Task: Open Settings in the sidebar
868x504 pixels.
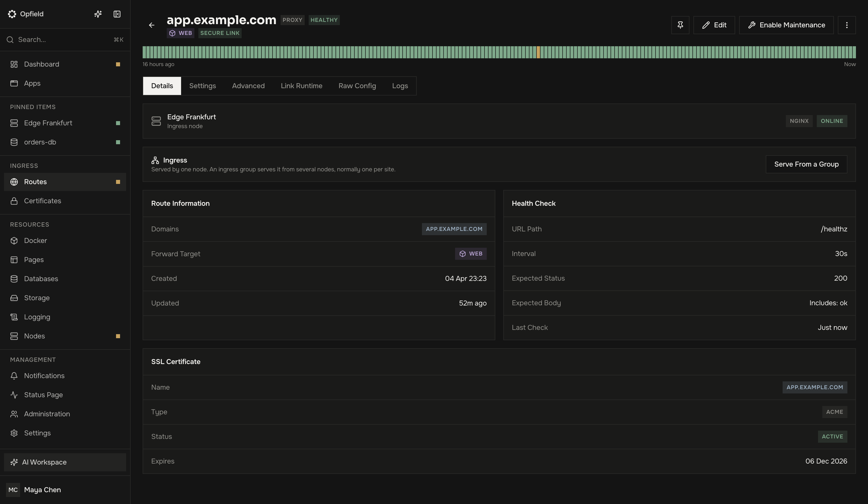Action: (65, 433)
